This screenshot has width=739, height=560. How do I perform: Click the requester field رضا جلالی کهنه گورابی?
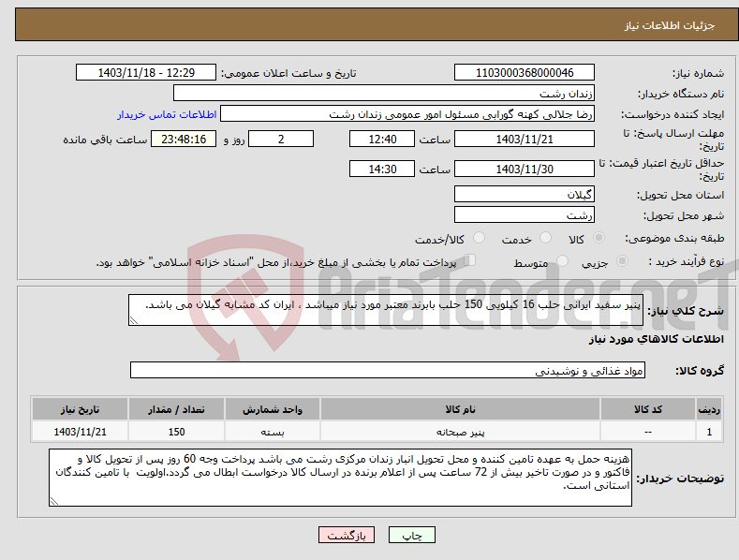tap(407, 114)
